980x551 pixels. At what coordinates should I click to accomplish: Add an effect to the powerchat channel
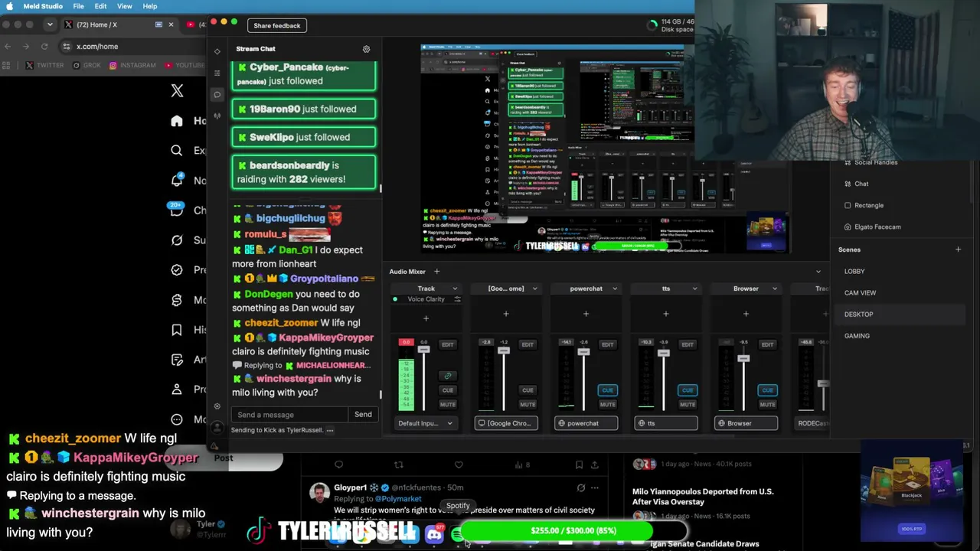tap(586, 314)
